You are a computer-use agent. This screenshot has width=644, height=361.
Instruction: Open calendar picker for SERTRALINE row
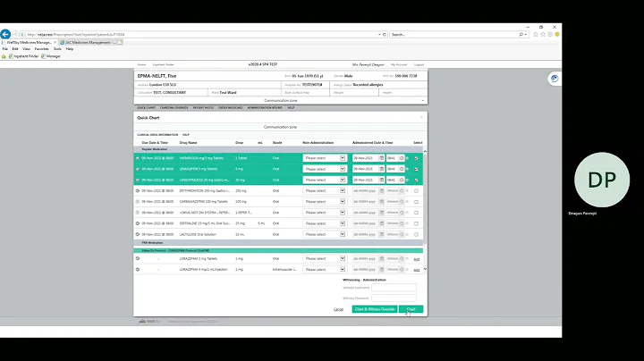[382, 223]
